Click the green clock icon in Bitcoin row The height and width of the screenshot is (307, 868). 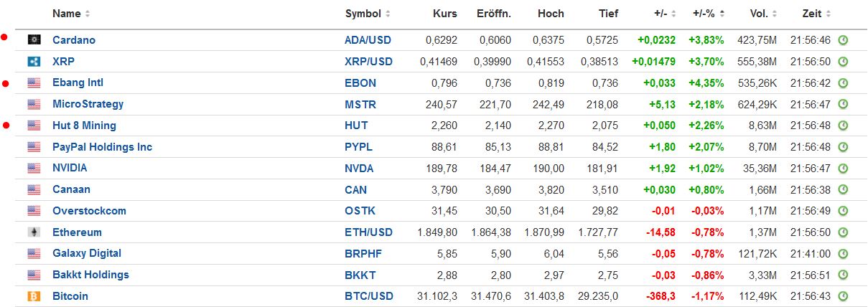pos(844,296)
